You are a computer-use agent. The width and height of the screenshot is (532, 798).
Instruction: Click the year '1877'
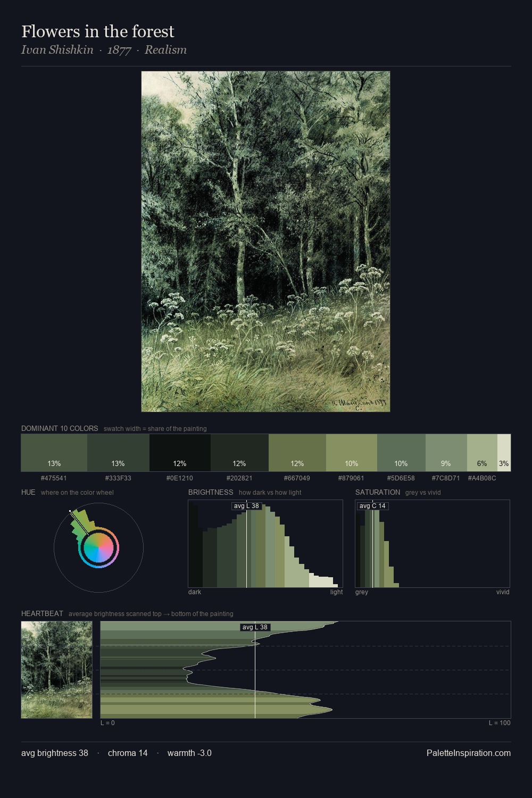[x=119, y=50]
